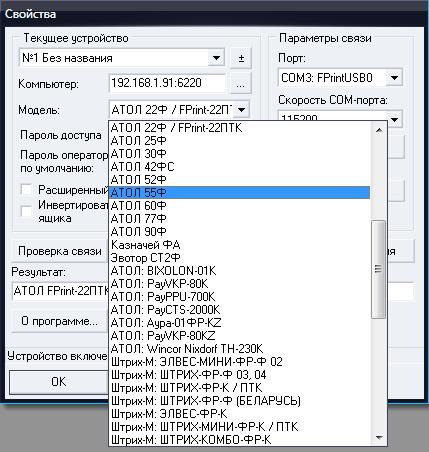Choose Штрих-М: ШТРИХ-МИНИ-ФР-К / ПТК

239,427
